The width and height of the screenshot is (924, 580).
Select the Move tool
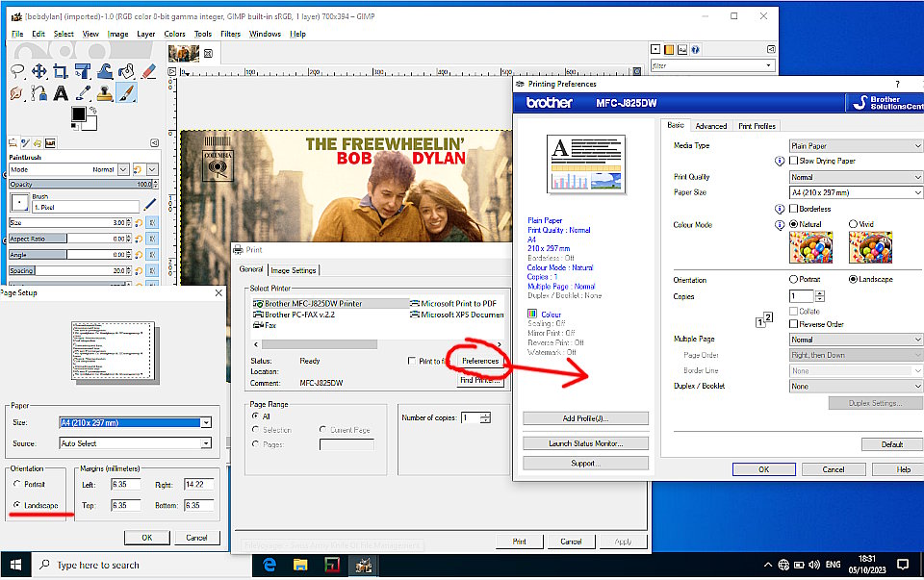(39, 71)
